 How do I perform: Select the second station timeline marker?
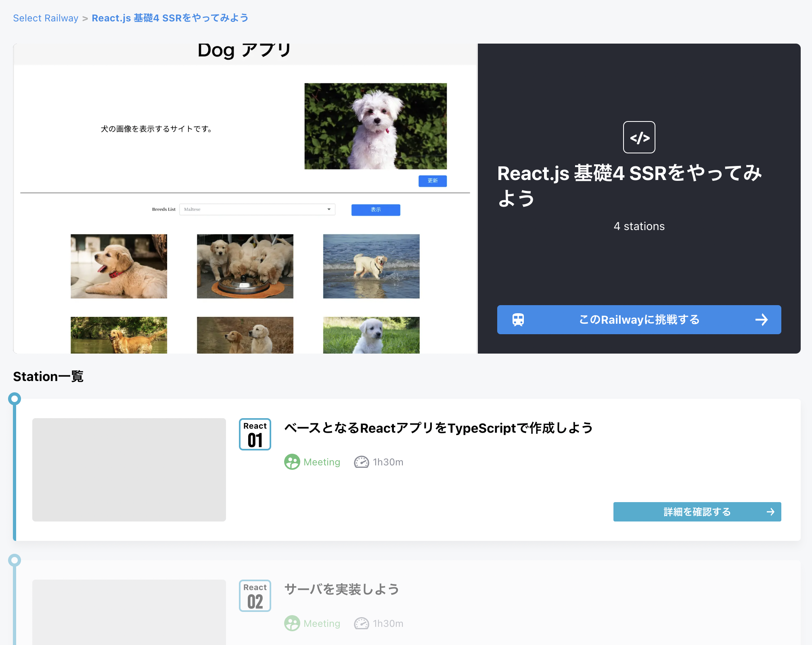(x=15, y=560)
